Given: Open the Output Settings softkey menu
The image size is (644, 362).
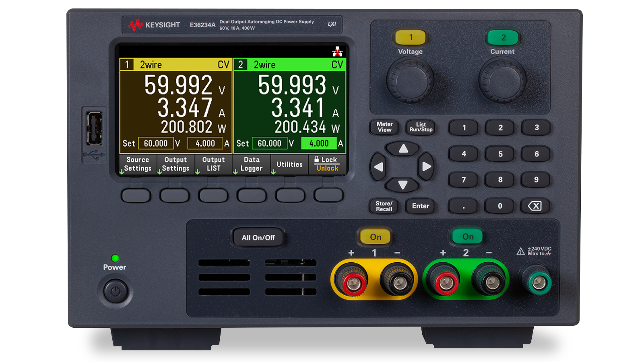Looking at the screenshot, I should pos(175,164).
